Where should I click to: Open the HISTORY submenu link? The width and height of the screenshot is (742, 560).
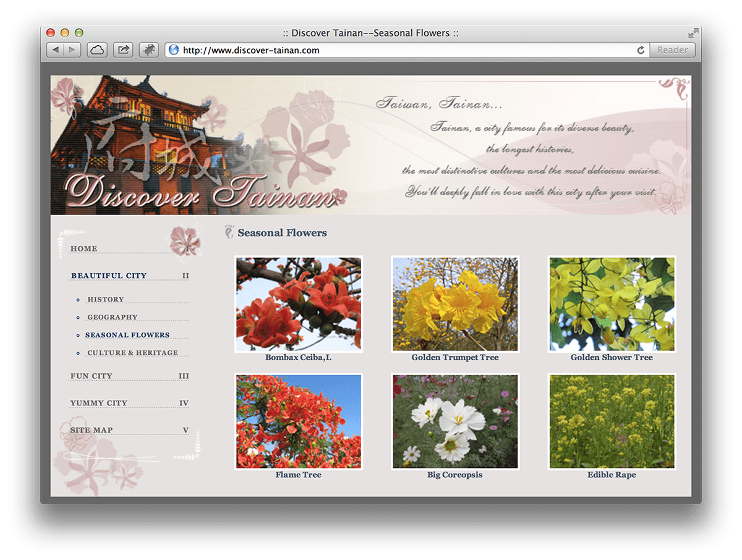[106, 299]
